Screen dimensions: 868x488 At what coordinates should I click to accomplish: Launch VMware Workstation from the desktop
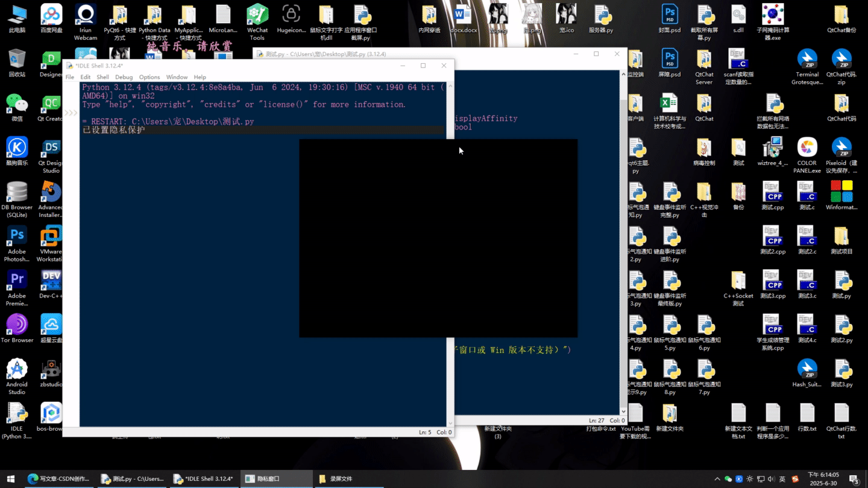[51, 235]
